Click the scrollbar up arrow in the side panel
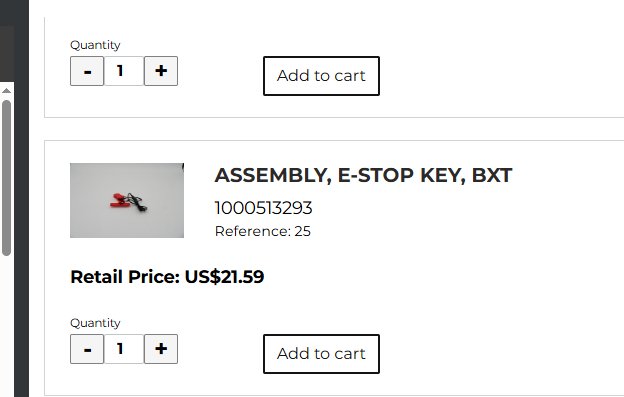The width and height of the screenshot is (624, 397). (6, 91)
